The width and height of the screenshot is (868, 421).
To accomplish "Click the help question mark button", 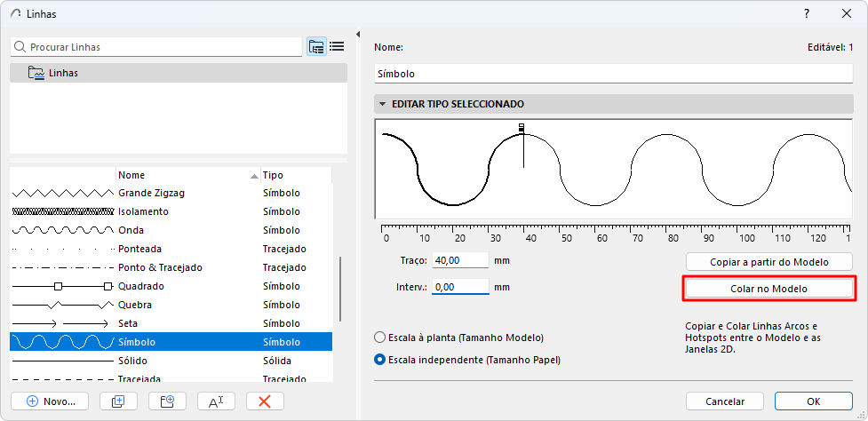I will point(807,14).
